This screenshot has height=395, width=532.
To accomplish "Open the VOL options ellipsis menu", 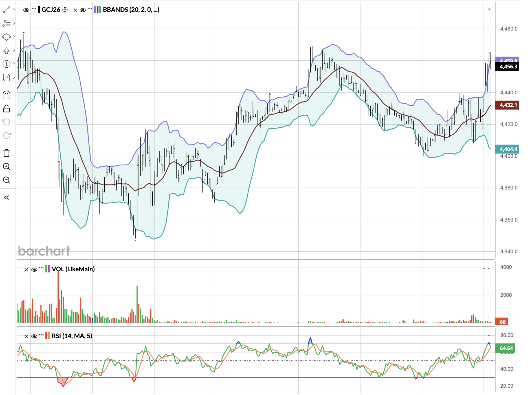I will coord(41,268).
